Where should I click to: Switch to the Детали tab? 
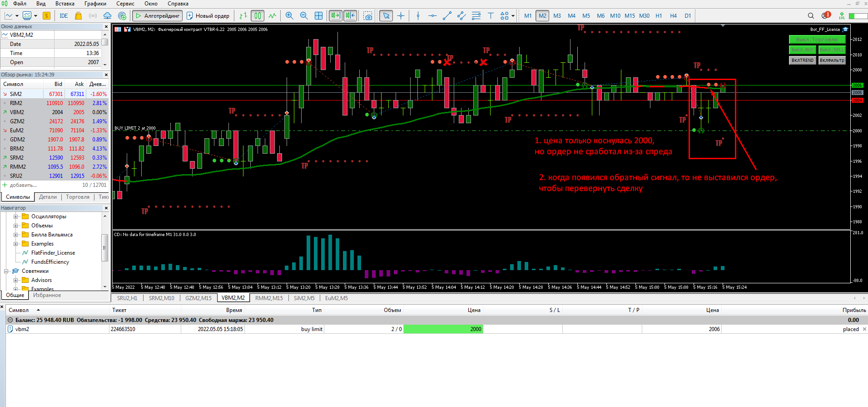(48, 197)
